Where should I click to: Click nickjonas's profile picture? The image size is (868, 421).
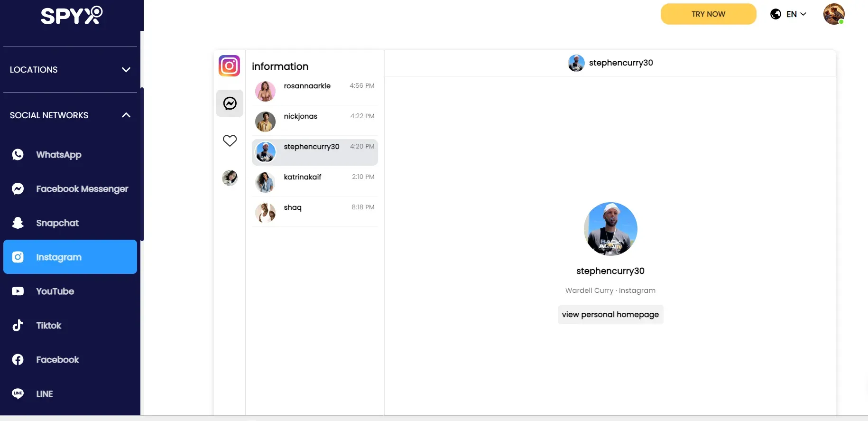click(x=266, y=122)
